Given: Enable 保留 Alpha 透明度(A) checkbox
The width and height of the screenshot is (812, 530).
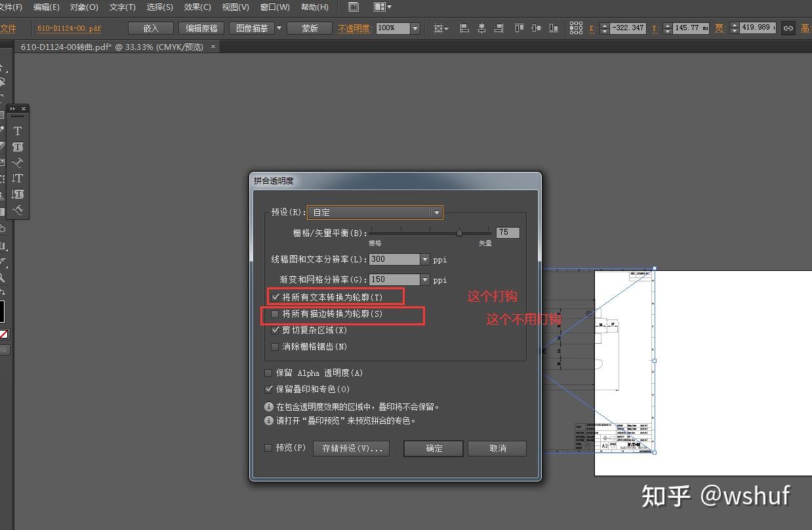Looking at the screenshot, I should coord(268,373).
